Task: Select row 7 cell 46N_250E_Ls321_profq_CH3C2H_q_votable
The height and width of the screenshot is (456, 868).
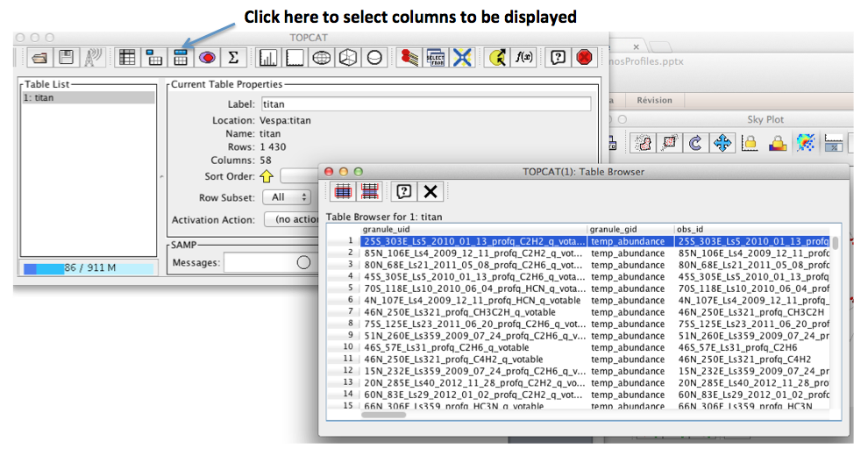Action: coord(473,312)
